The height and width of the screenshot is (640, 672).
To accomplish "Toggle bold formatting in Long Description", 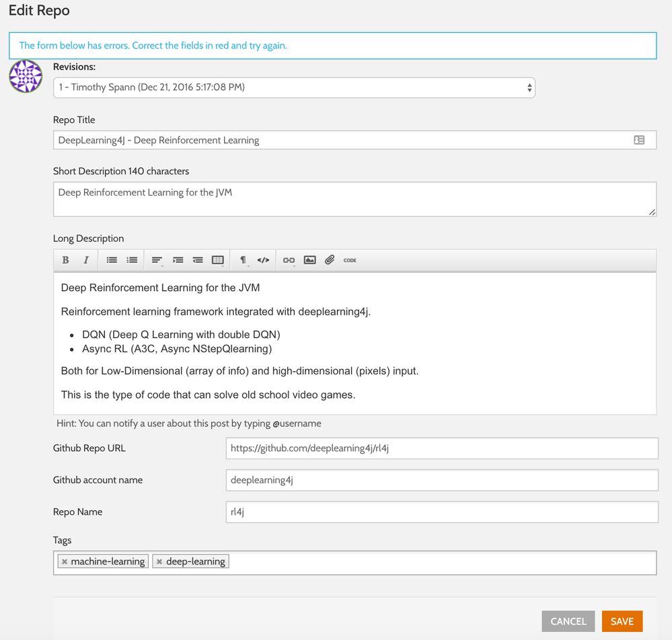I will (x=65, y=260).
